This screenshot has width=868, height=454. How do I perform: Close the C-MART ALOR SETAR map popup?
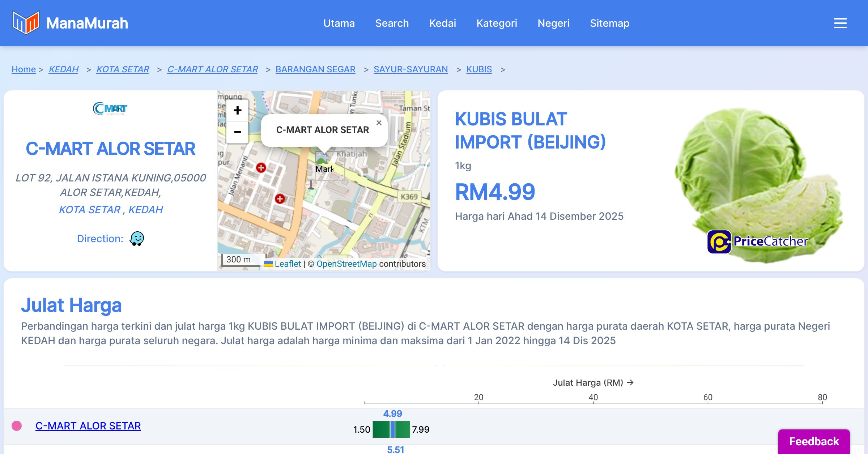pos(379,123)
